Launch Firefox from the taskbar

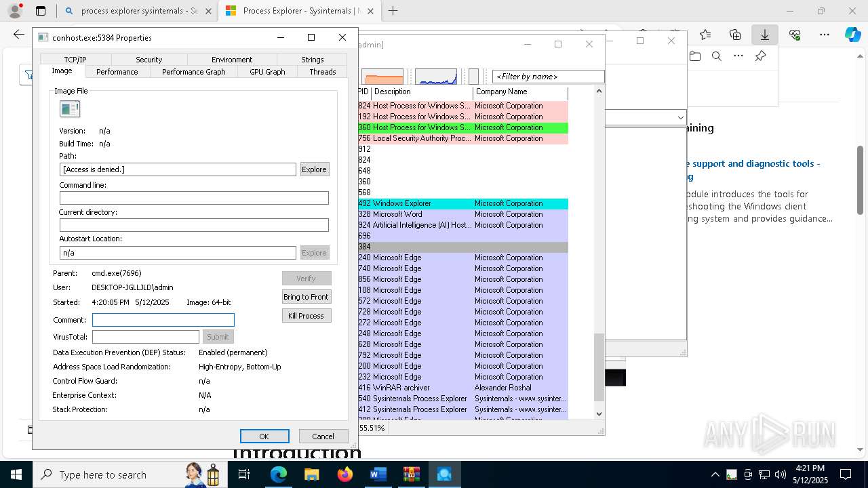coord(344,474)
